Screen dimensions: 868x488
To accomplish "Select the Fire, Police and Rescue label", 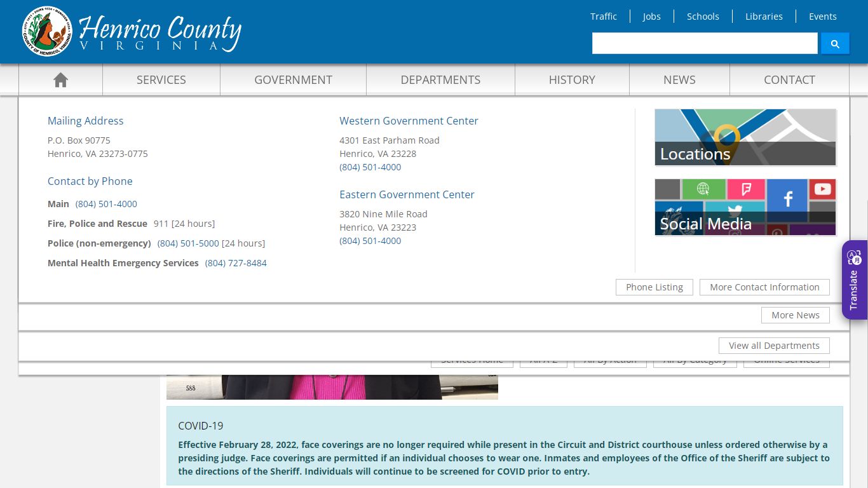I will tap(97, 224).
